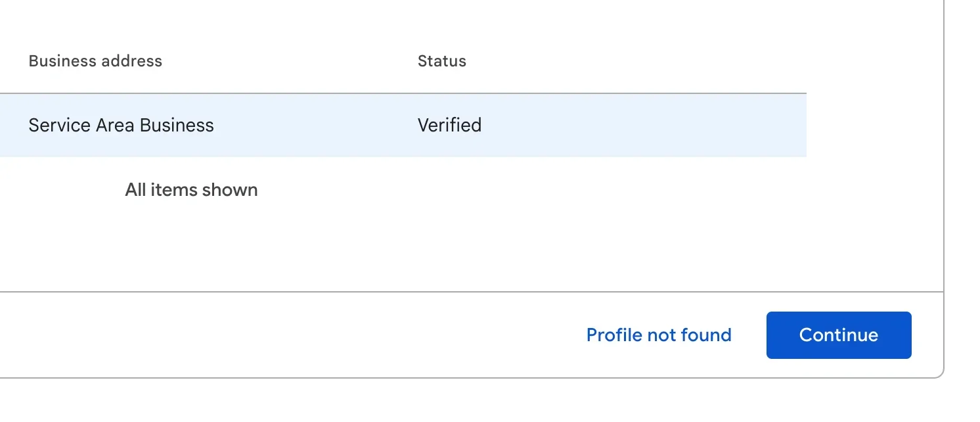The width and height of the screenshot is (980, 422).
Task: Pick the verified business address listing
Action: (x=121, y=125)
